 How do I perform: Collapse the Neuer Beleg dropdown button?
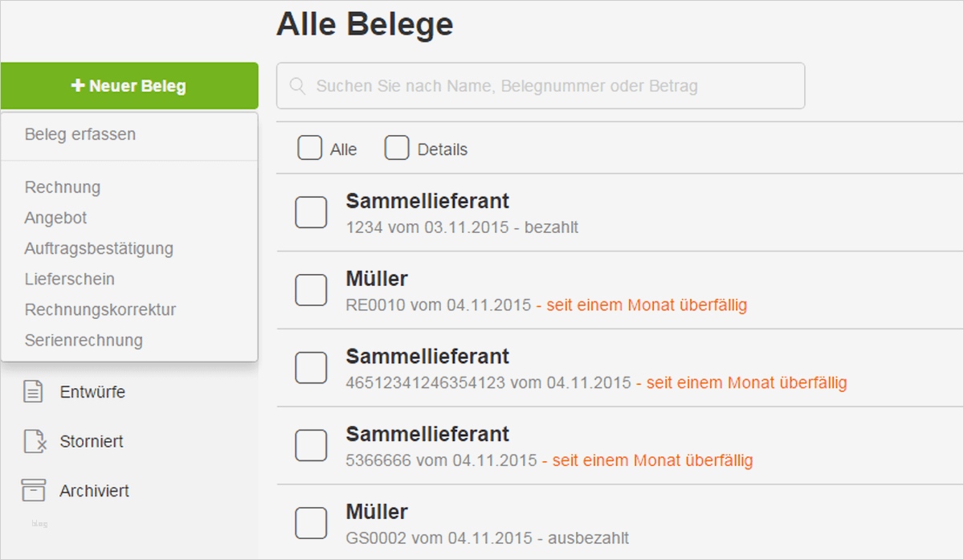(129, 86)
